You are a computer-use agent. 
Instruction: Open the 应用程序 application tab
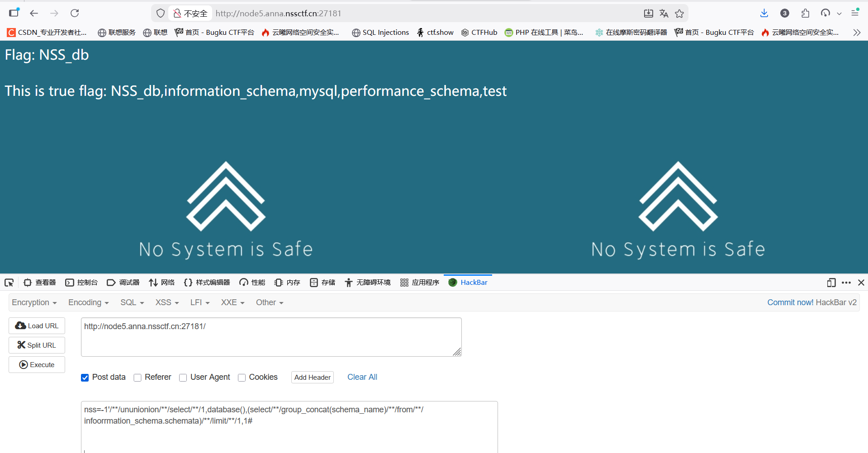click(420, 283)
